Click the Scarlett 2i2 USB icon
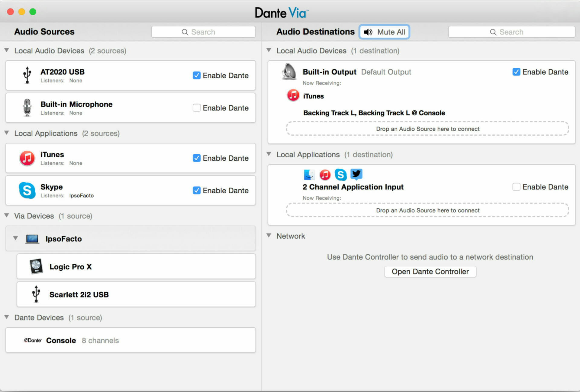Image resolution: width=580 pixels, height=392 pixels. click(x=36, y=294)
